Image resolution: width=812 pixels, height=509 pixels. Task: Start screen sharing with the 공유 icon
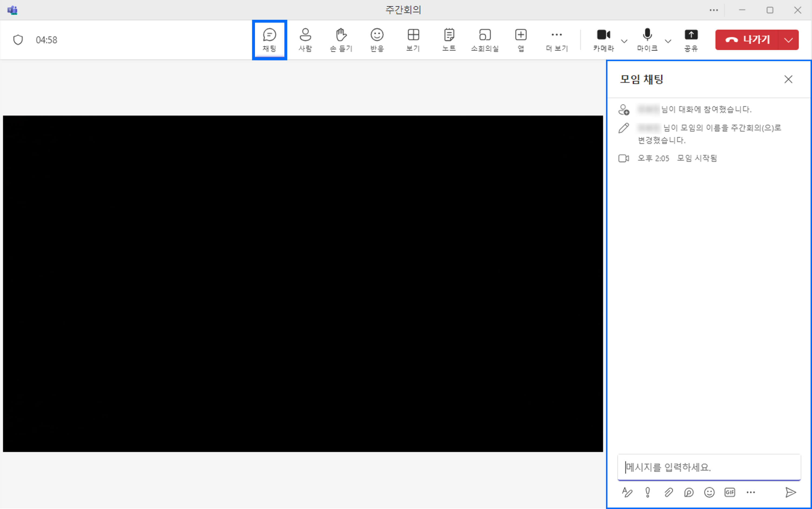point(691,39)
